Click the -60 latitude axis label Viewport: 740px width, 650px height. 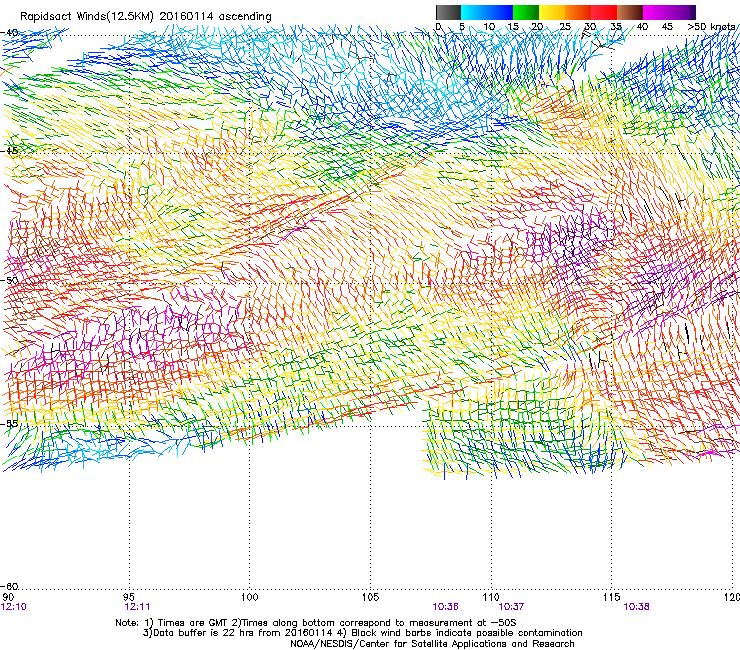[x=10, y=586]
